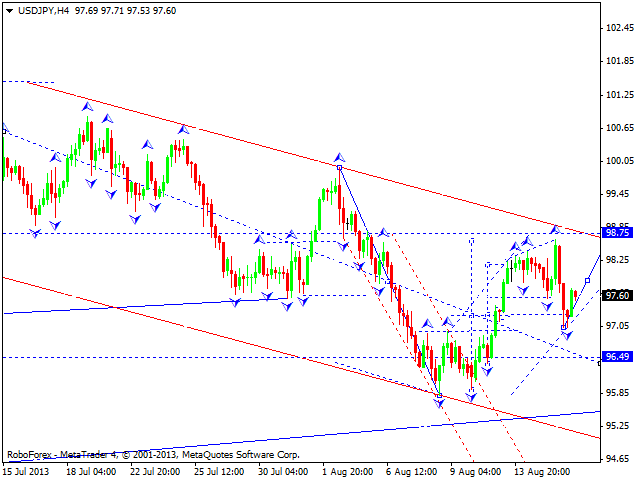
Task: Click the USDJPY,H4 chart title
Action: (x=43, y=11)
